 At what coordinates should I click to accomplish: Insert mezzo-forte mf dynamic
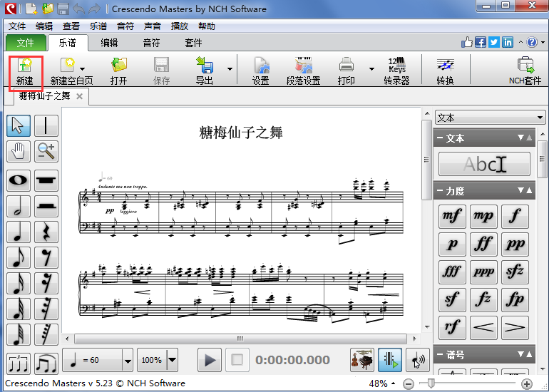[x=452, y=216]
